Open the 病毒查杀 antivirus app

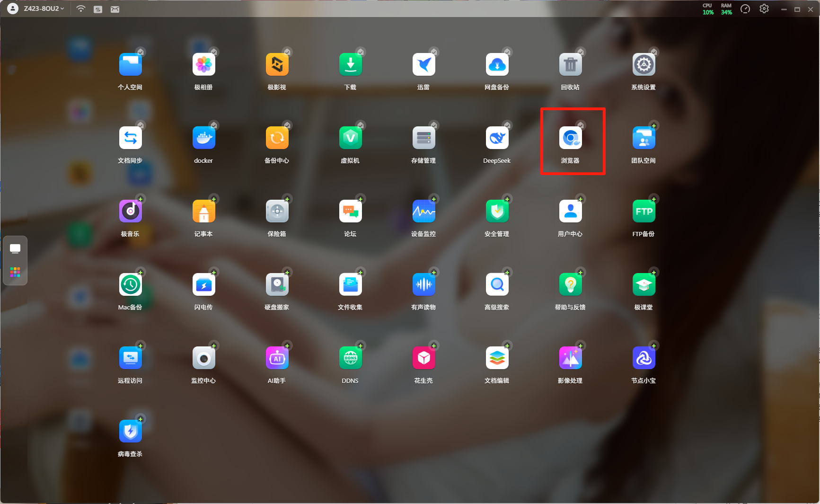coord(131,431)
